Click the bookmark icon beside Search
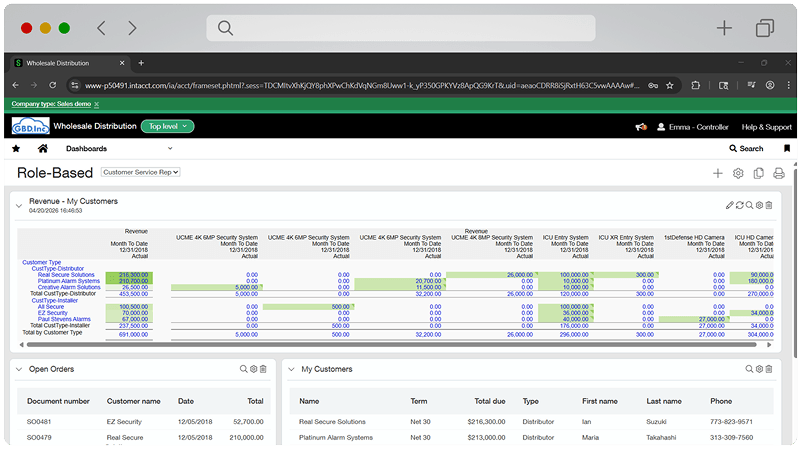Image resolution: width=800 pixels, height=450 pixels. coord(787,148)
